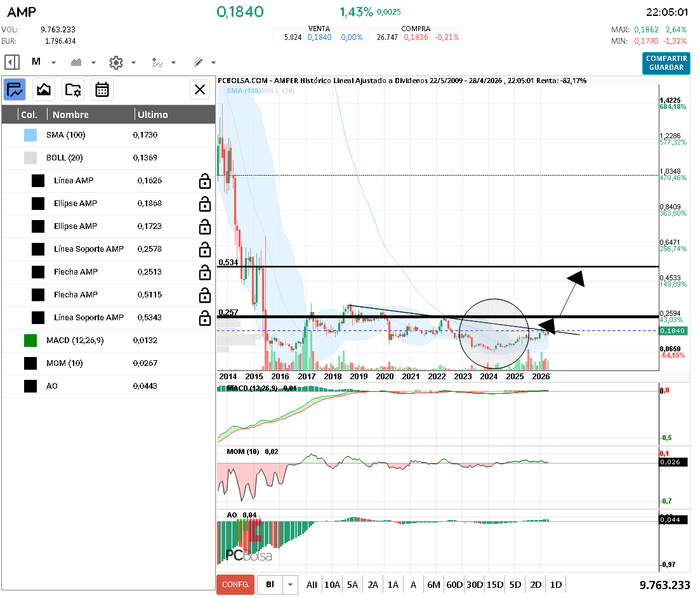The image size is (700, 598).
Task: Open the folder settings icon
Action: click(x=73, y=89)
